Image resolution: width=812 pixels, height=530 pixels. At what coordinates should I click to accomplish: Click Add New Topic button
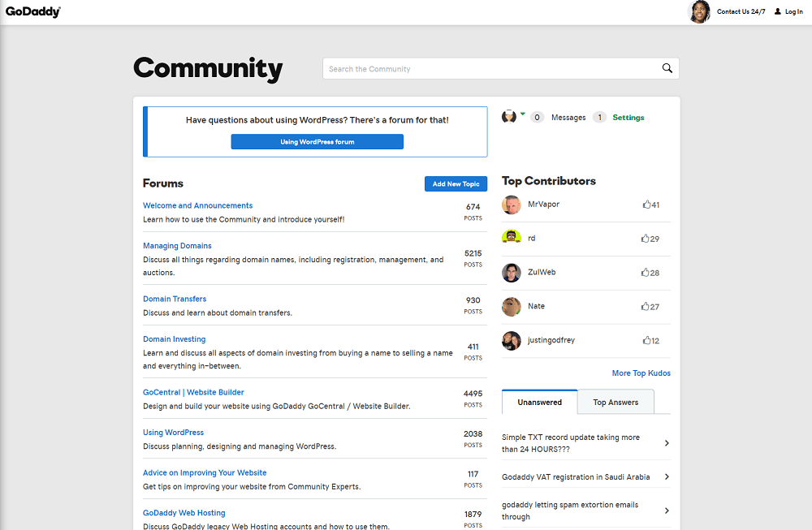pyautogui.click(x=456, y=183)
